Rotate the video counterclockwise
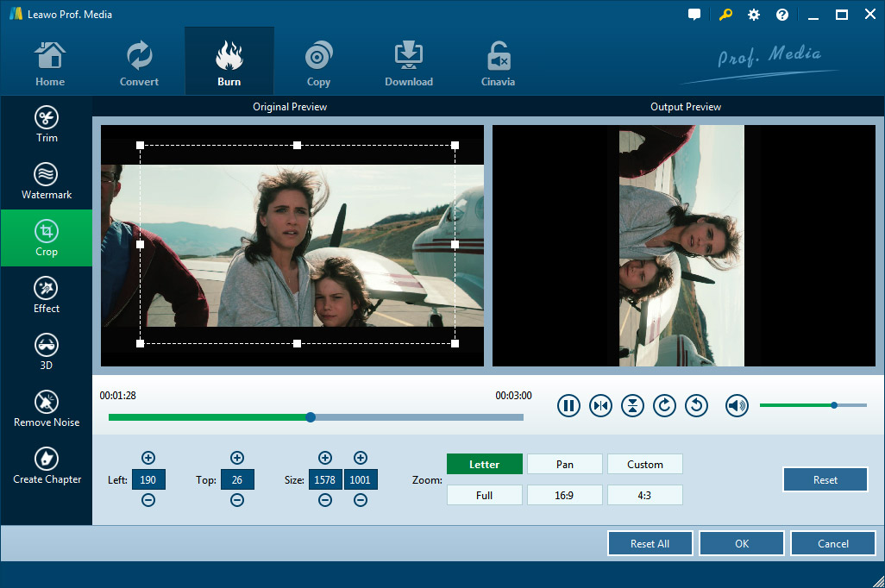 [x=696, y=405]
